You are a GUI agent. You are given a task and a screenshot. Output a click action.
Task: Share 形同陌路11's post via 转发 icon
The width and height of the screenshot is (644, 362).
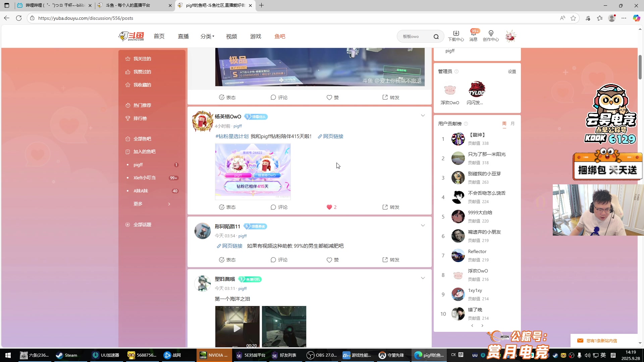tap(390, 259)
